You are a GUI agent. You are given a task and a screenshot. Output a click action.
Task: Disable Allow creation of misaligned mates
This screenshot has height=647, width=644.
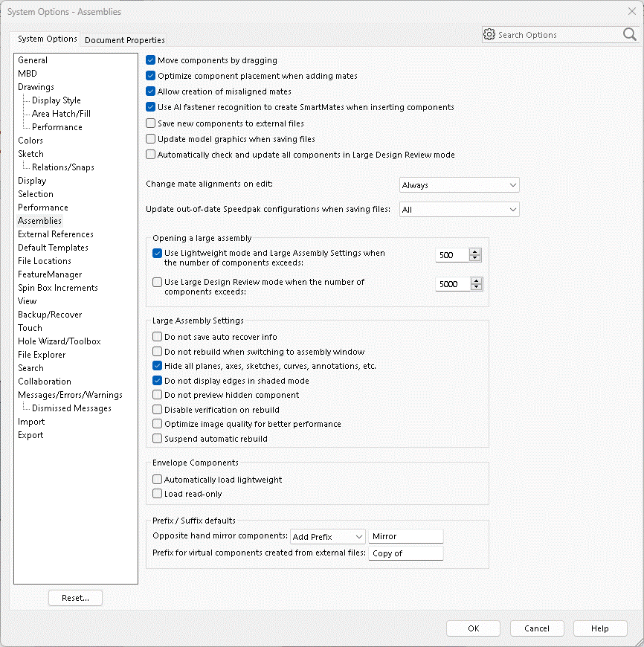[150, 91]
